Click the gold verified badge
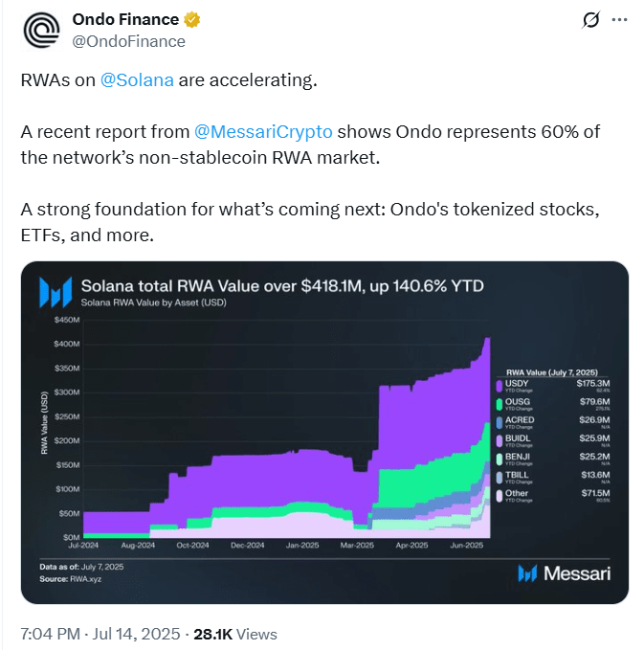644x650 pixels. click(192, 19)
